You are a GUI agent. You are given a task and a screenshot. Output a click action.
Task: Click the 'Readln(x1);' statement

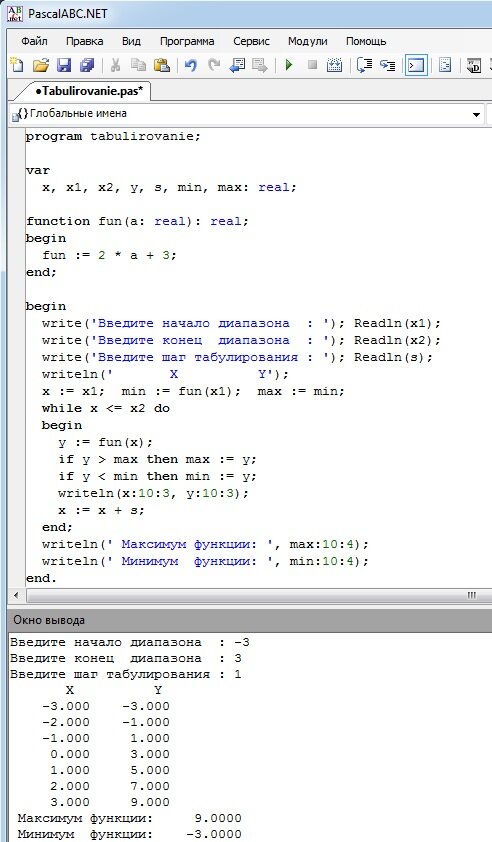coord(397,323)
